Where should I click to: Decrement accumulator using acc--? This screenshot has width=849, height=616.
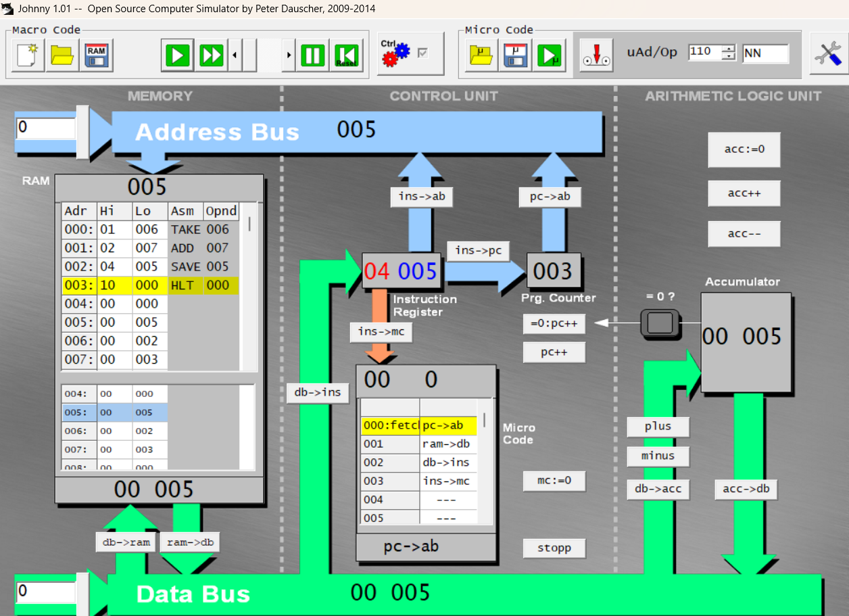744,234
